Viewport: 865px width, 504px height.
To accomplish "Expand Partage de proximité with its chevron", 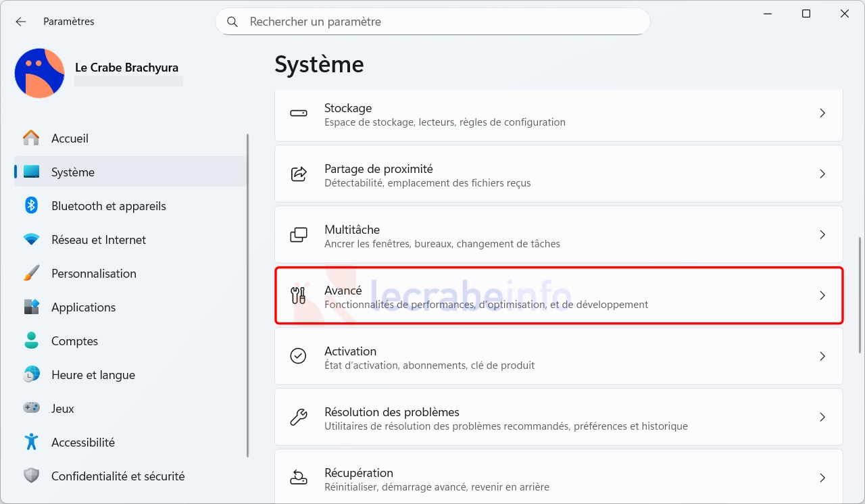I will (822, 174).
